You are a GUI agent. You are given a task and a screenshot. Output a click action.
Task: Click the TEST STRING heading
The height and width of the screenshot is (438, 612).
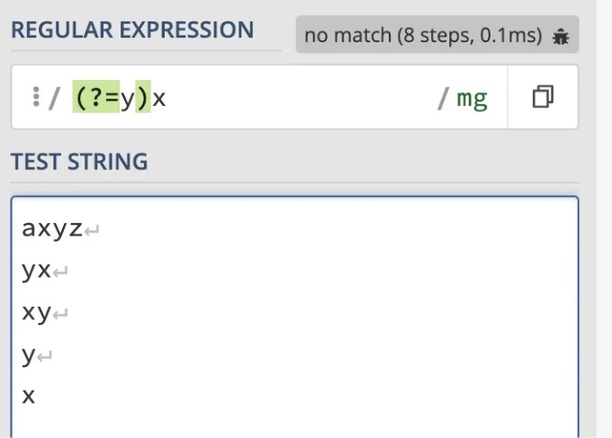coord(79,161)
